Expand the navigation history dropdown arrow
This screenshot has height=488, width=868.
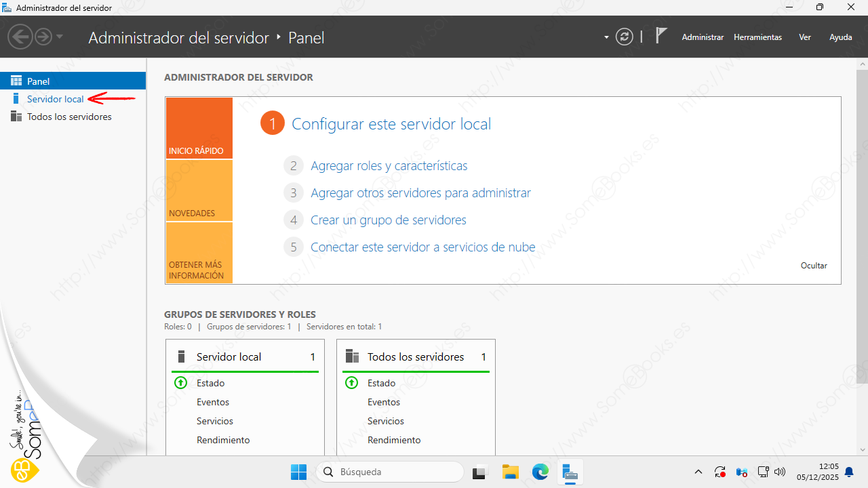(60, 37)
